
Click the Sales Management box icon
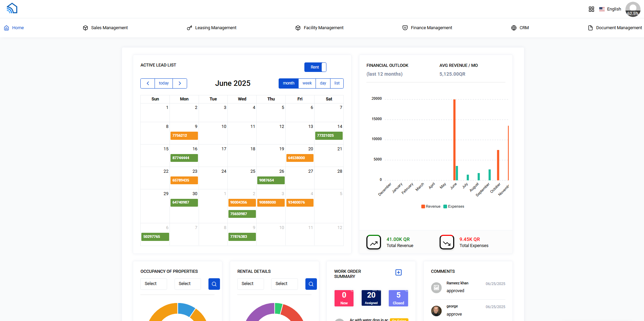[x=85, y=28]
